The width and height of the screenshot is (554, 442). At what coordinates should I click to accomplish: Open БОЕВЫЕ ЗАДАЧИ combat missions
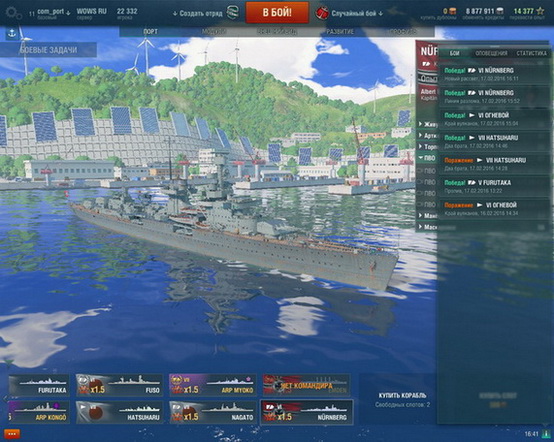click(x=48, y=50)
